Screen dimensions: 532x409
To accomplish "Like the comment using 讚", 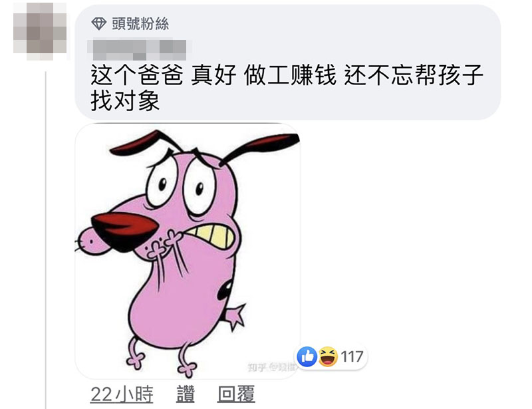I will coord(186,394).
